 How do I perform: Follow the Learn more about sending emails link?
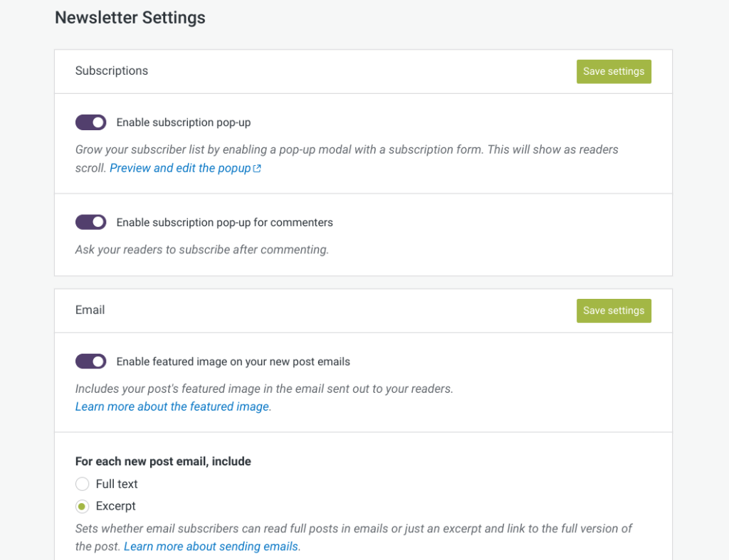point(211,546)
